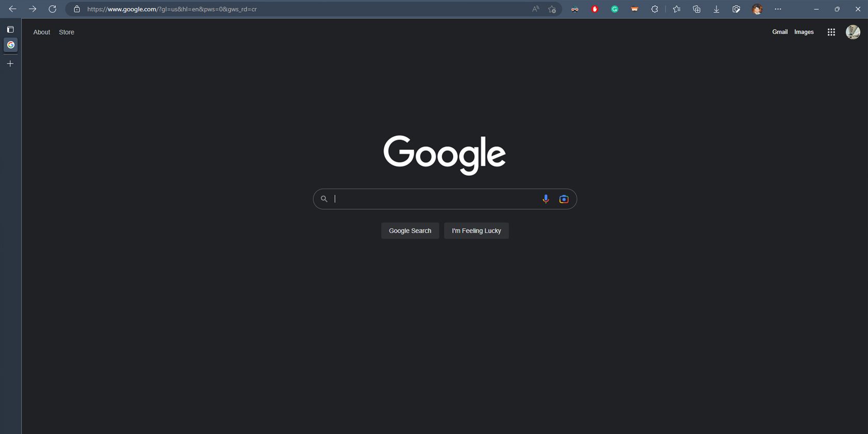Open the red shield extension icon
The image size is (868, 434).
595,9
